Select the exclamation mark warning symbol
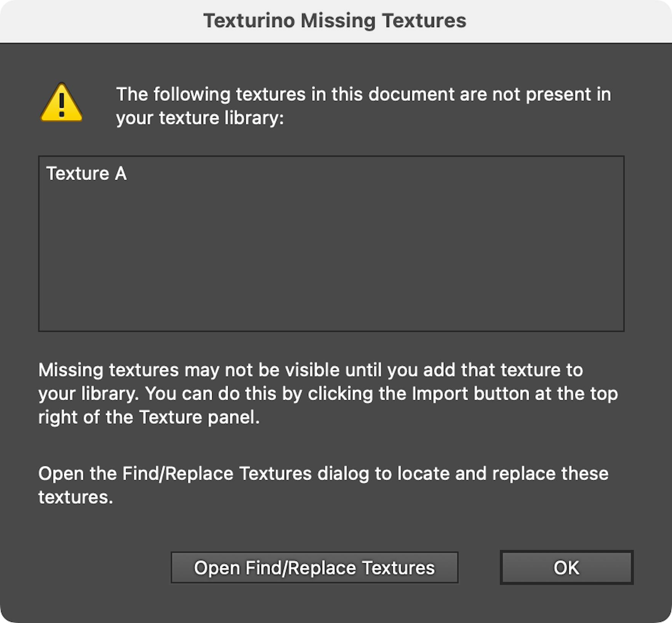 (x=61, y=105)
